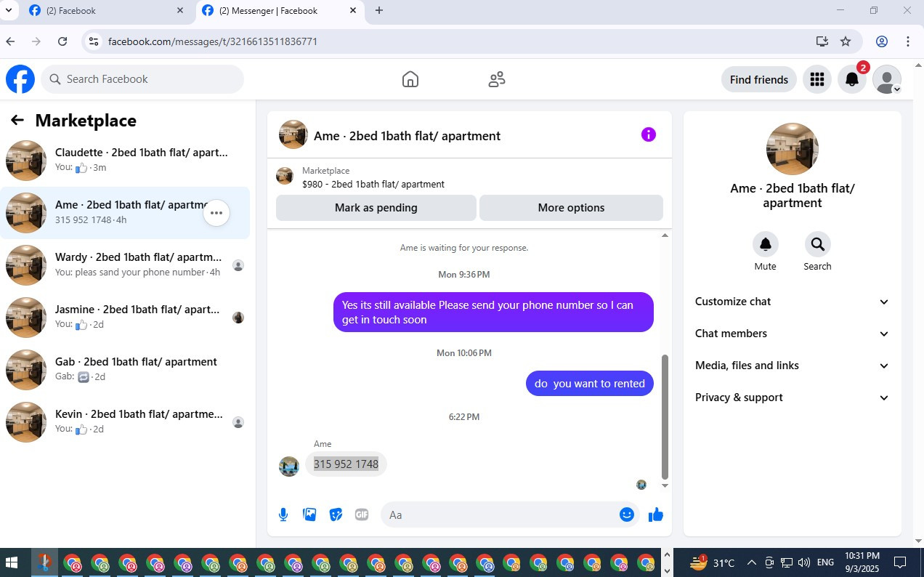View site information icon in address bar
The width and height of the screenshot is (924, 577).
tap(93, 41)
